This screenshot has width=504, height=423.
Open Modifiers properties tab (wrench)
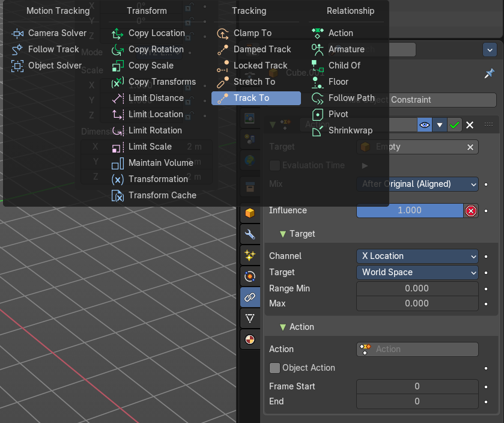(250, 234)
